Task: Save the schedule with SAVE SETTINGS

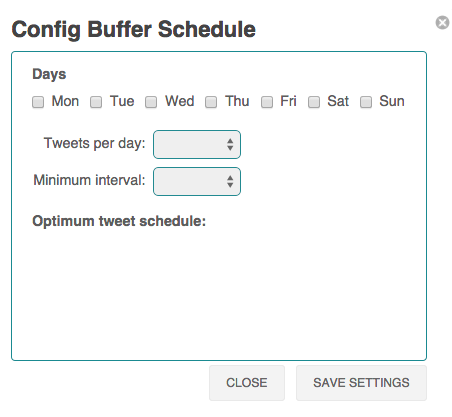Action: [361, 383]
